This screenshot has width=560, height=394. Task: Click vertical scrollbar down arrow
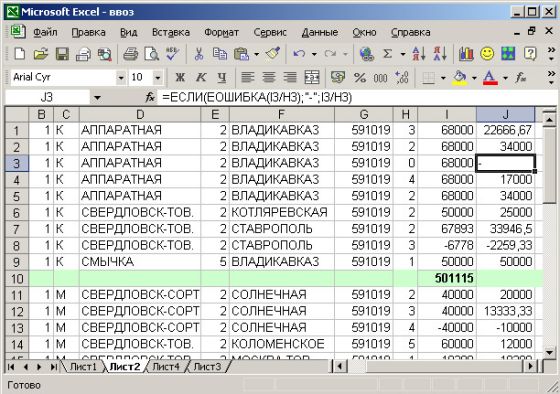coord(549,353)
